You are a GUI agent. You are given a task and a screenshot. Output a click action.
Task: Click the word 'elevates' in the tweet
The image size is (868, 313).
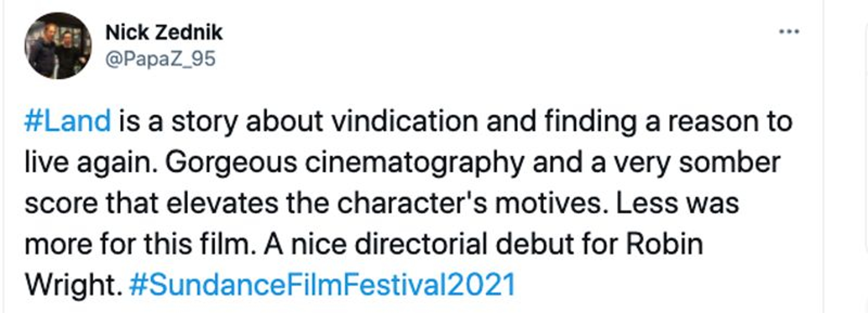pyautogui.click(x=222, y=204)
